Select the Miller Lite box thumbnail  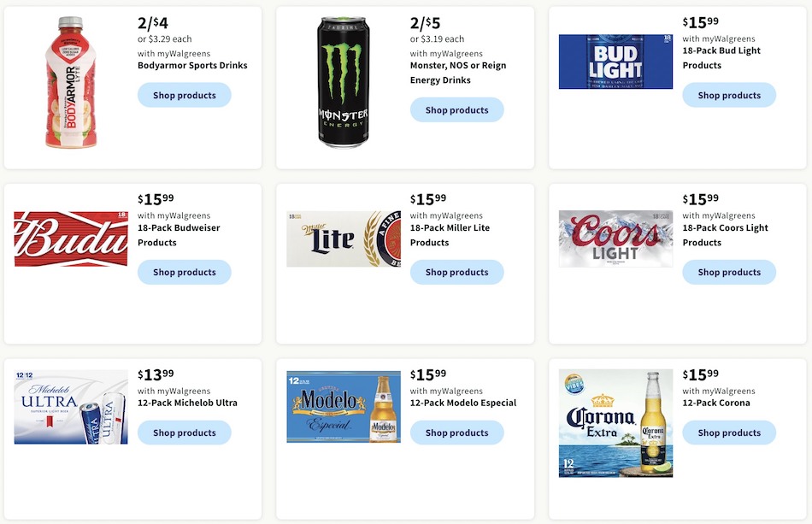[x=343, y=238]
